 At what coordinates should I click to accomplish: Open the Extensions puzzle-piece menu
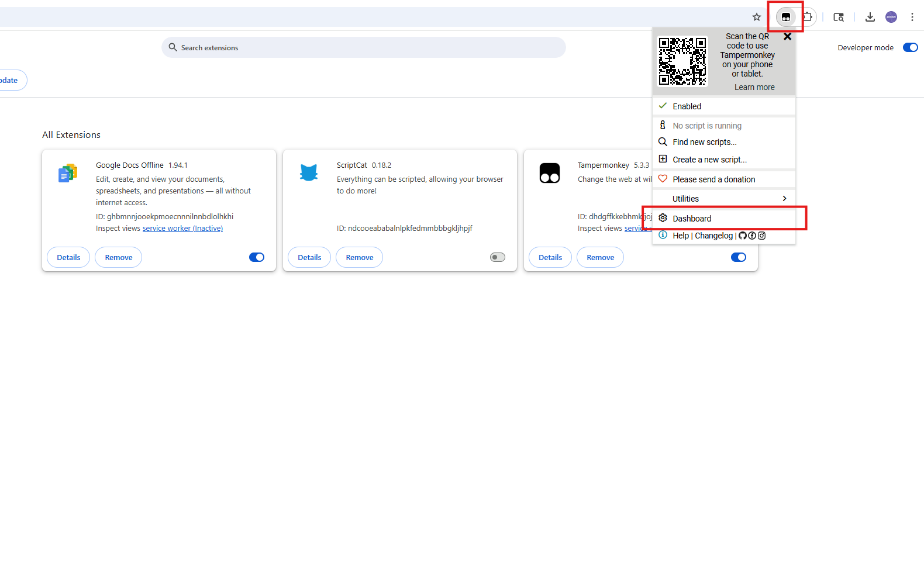(x=808, y=17)
